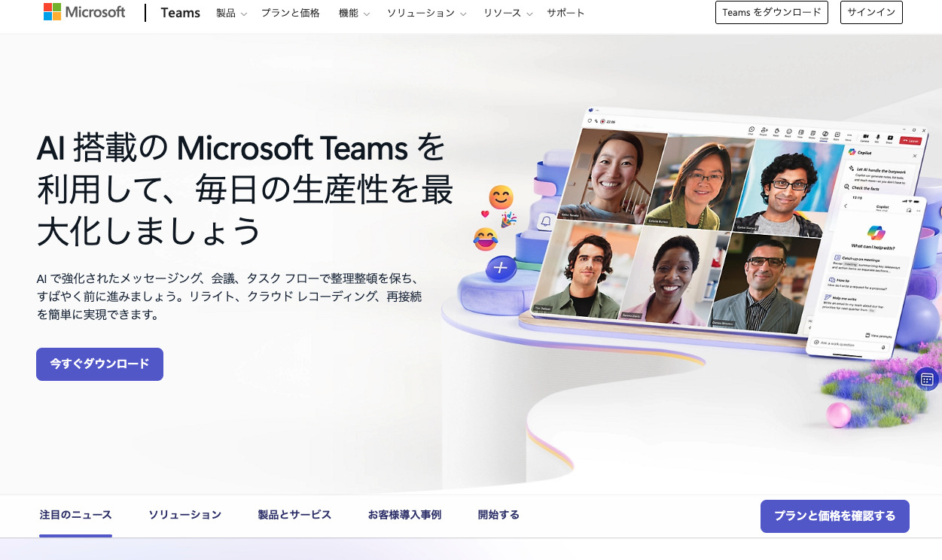Open the リソース dropdown menu
Screen dimensions: 942x560
(508, 13)
